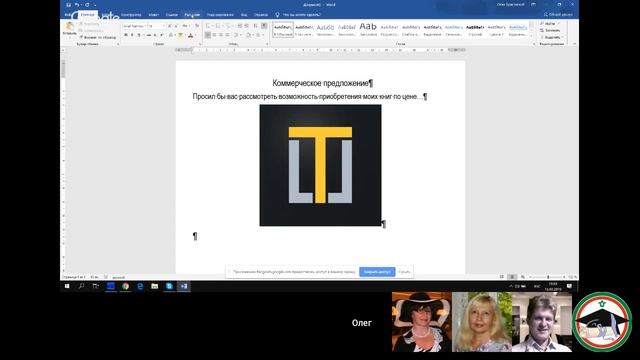640x360 pixels.
Task: Click the Общий доступ share button
Action: click(x=558, y=14)
